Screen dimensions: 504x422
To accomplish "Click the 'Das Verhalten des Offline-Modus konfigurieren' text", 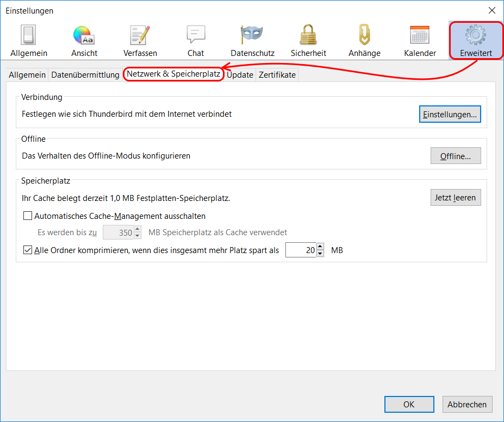I will [106, 156].
